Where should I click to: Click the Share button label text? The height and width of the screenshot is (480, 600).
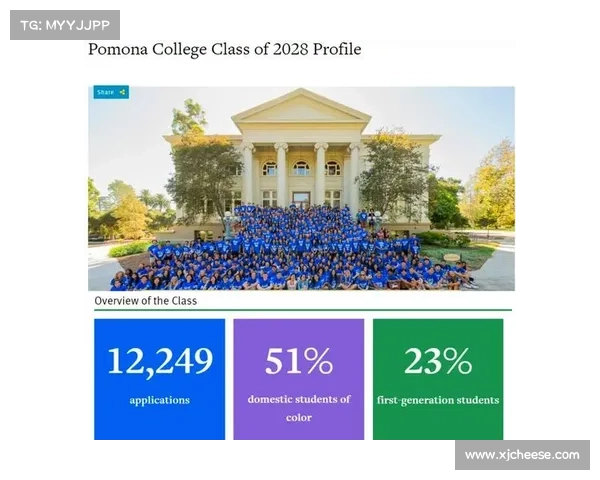pos(105,92)
